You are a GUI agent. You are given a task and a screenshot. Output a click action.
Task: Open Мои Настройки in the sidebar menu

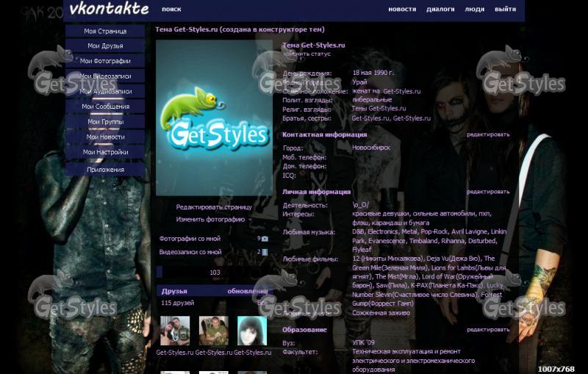pyautogui.click(x=105, y=152)
